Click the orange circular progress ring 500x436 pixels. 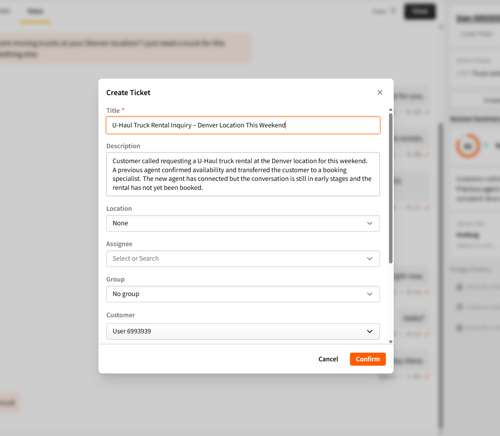tap(468, 146)
